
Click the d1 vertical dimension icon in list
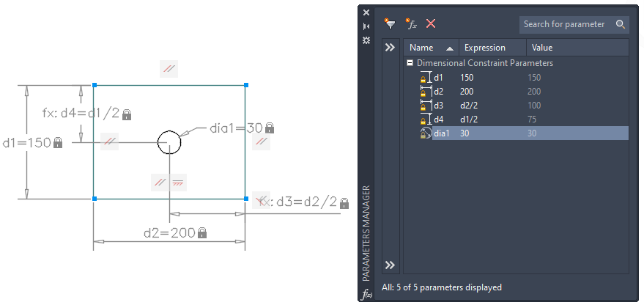(x=426, y=78)
